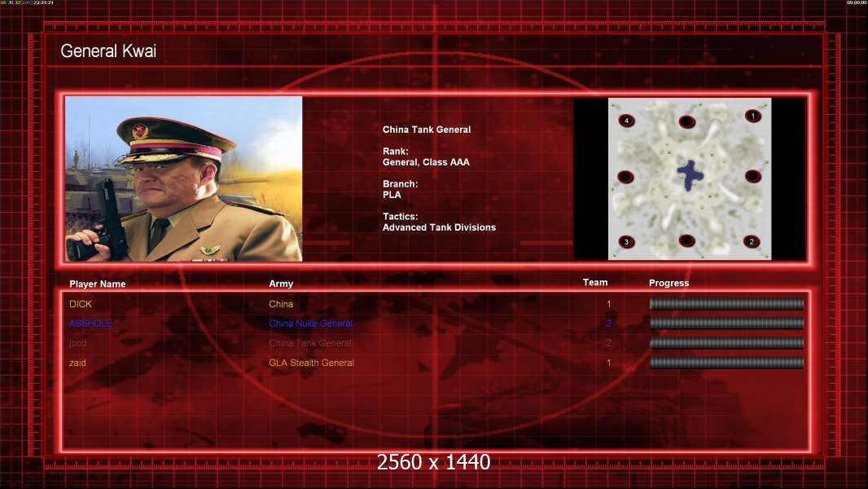Click the Progress column header
Viewport: 868px width, 489px height.
[x=669, y=283]
